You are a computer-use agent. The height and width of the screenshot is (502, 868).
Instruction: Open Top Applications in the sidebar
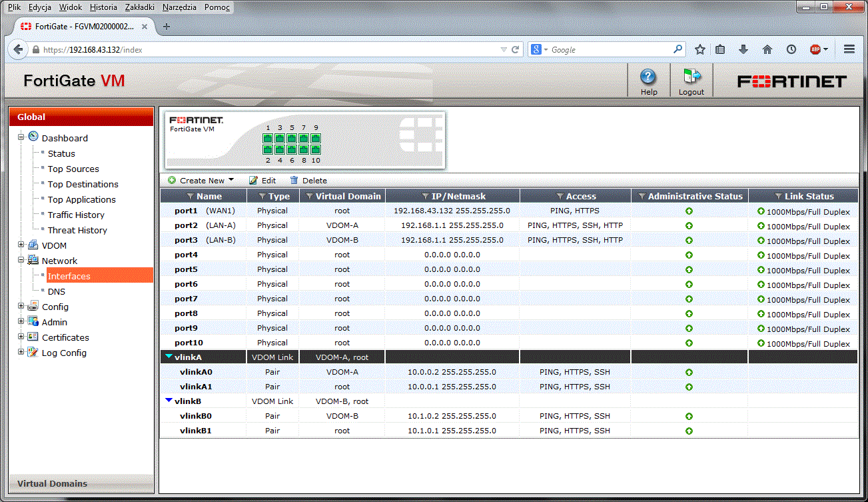(x=82, y=199)
